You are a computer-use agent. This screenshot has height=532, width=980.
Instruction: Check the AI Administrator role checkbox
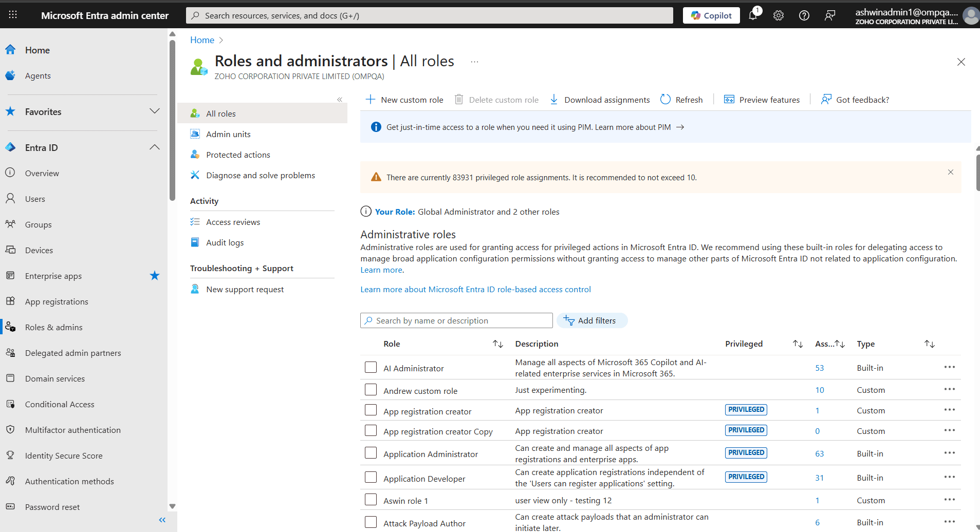tap(371, 367)
